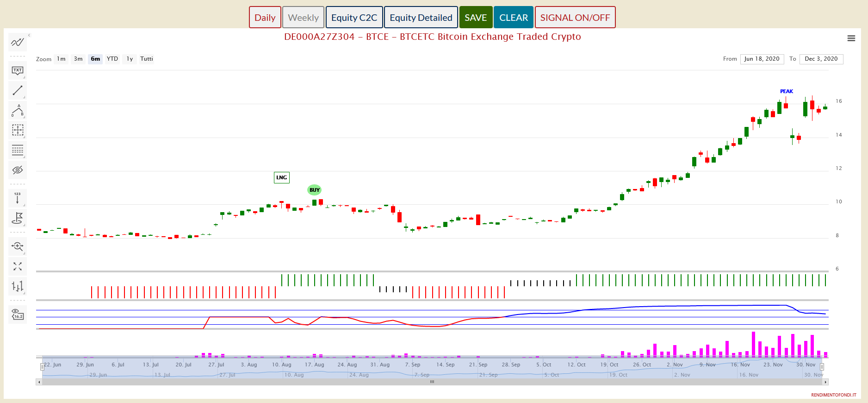The image size is (868, 403).
Task: Click the horizontal scrollbar thumb
Action: tap(432, 382)
